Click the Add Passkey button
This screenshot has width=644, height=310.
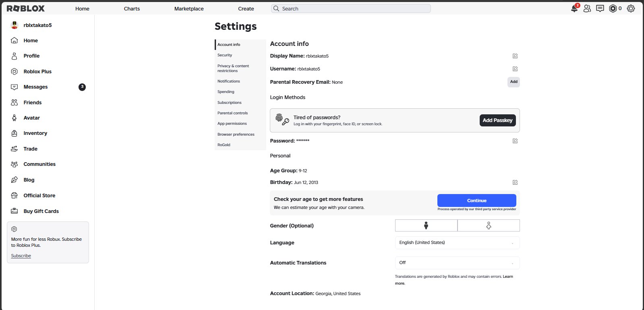(497, 120)
